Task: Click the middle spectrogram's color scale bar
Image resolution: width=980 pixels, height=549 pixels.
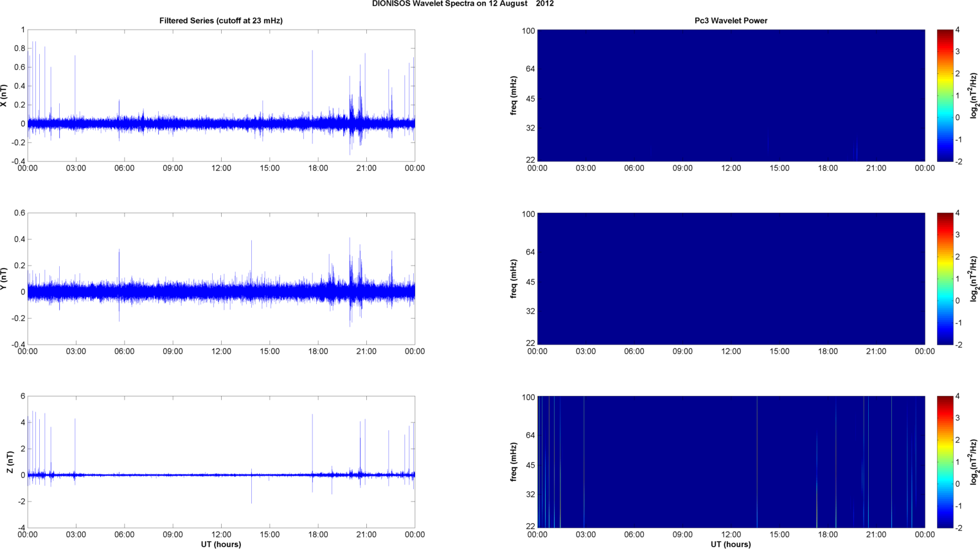Action: click(x=945, y=279)
